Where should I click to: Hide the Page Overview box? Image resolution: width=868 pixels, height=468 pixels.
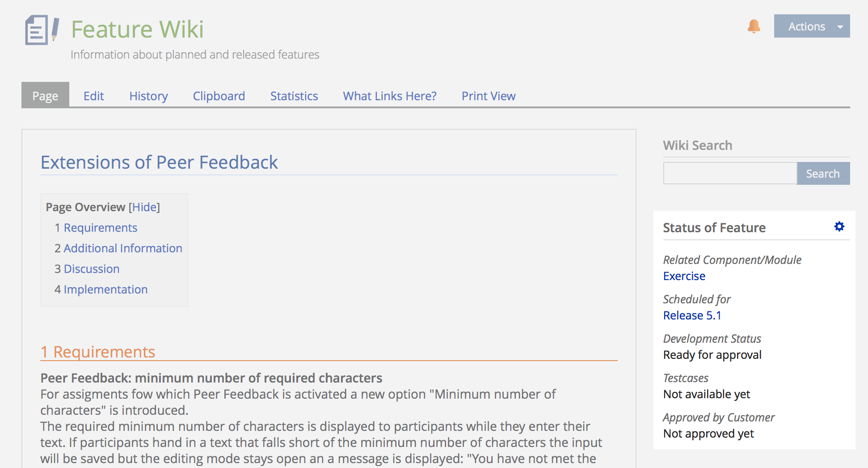pos(144,207)
